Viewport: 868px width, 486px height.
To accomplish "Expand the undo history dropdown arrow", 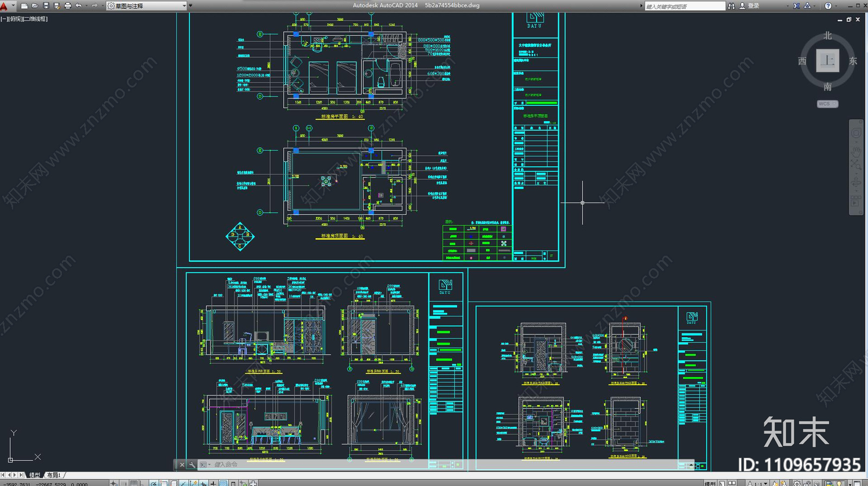I will tap(86, 6).
